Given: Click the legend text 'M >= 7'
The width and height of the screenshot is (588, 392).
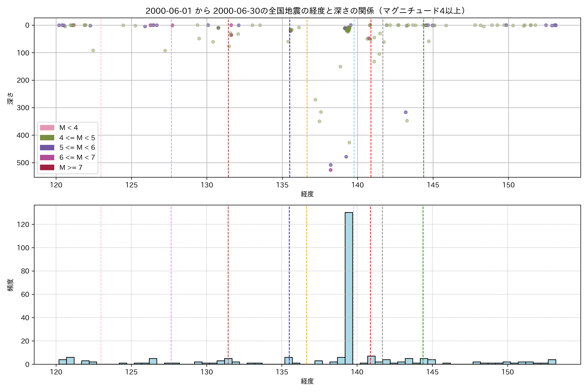Looking at the screenshot, I should (71, 168).
